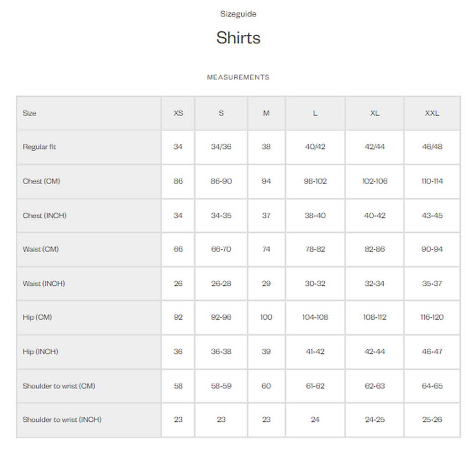Screen dimensions: 476x453
Task: Select Shoulder to wrist (INCH) row label
Action: (62, 420)
